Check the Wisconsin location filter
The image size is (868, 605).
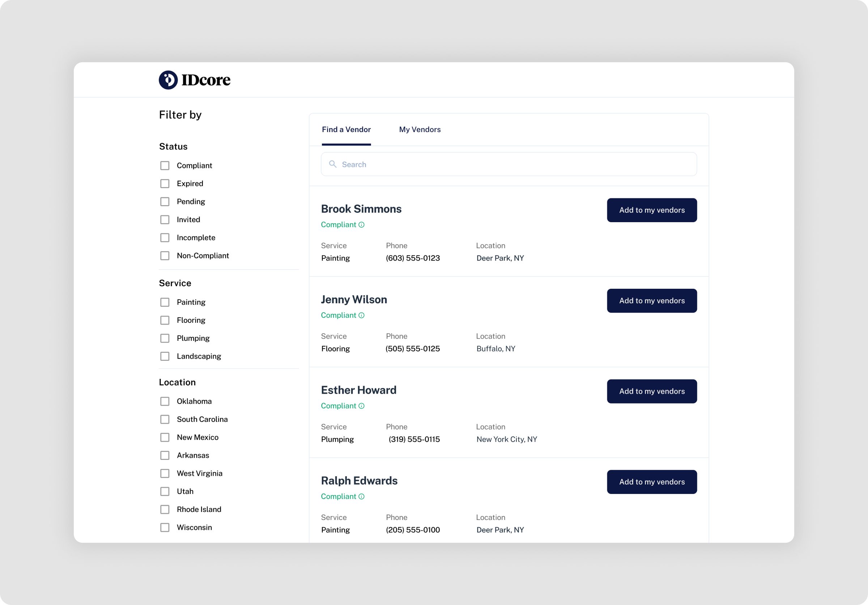click(x=165, y=528)
